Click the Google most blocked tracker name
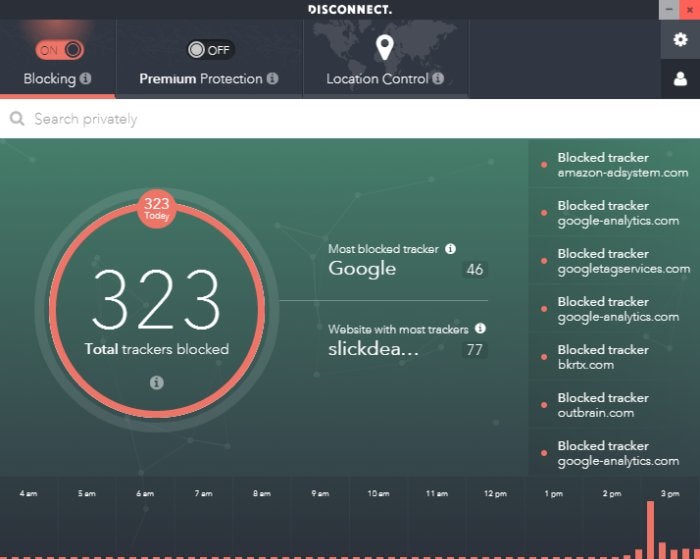 (x=362, y=268)
